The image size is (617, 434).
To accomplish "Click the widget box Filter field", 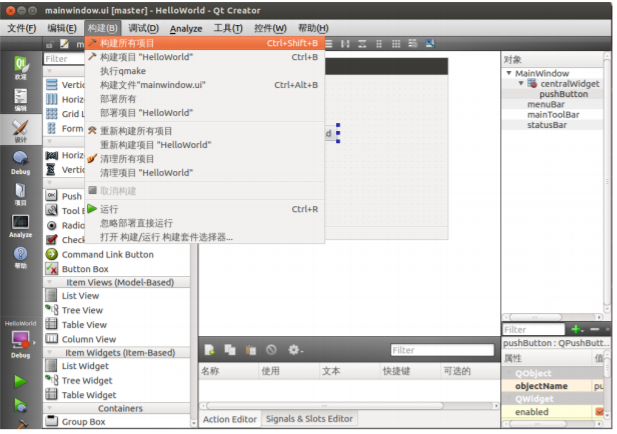I will pyautogui.click(x=64, y=59).
